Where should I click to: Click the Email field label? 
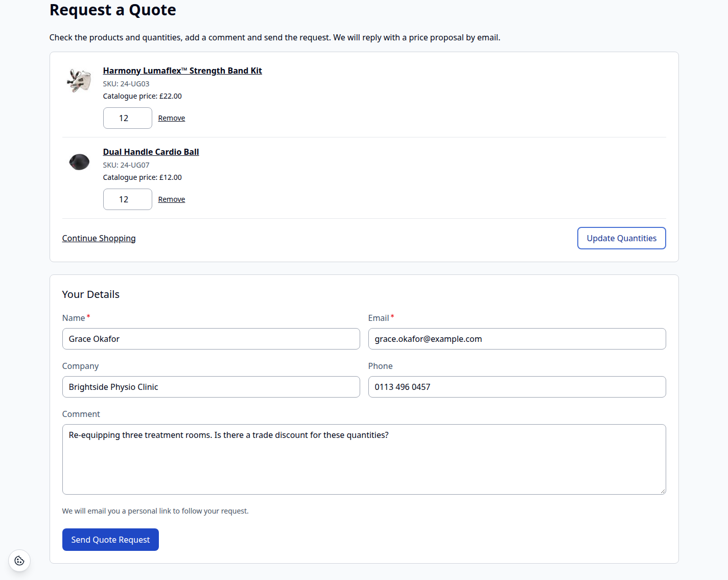coord(379,318)
